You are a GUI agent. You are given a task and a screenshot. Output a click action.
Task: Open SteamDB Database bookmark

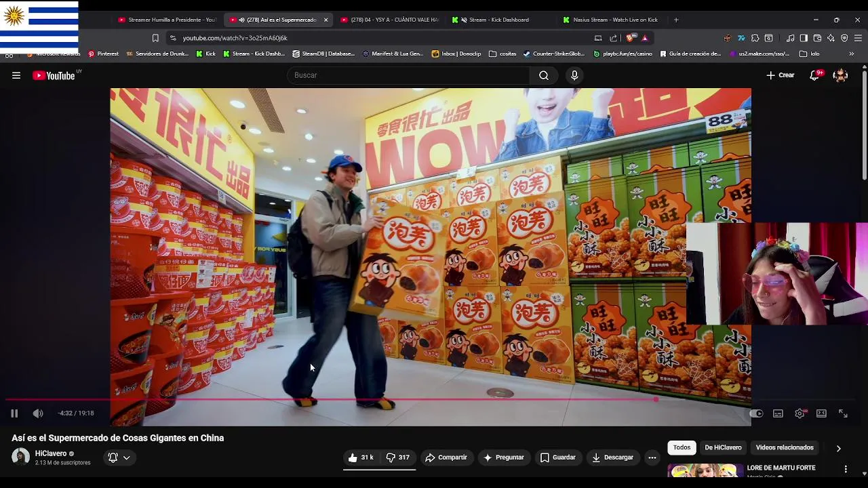pyautogui.click(x=323, y=54)
